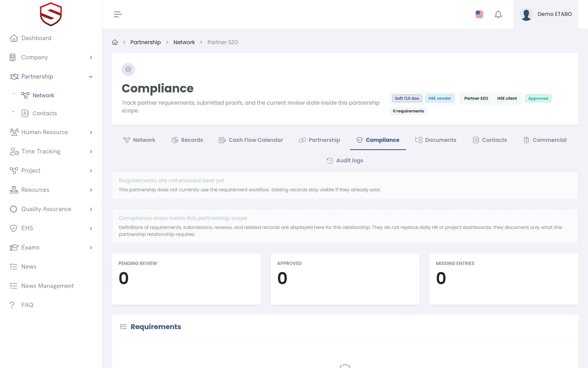Expand the Resources menu chevron
This screenshot has height=368, width=588.
click(x=91, y=190)
